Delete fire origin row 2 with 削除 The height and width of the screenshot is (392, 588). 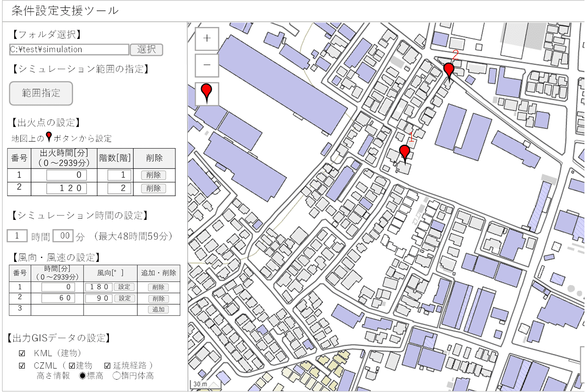tap(153, 188)
